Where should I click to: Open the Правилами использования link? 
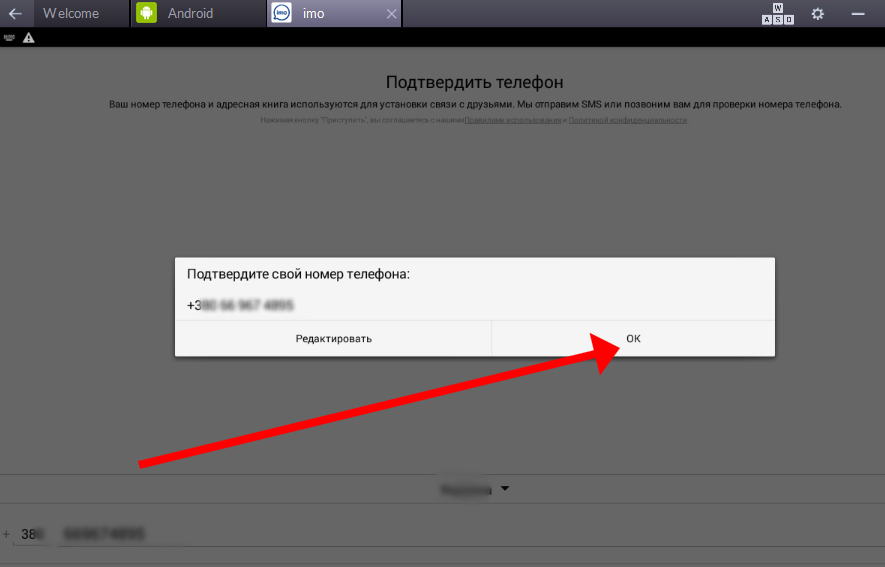(x=514, y=120)
